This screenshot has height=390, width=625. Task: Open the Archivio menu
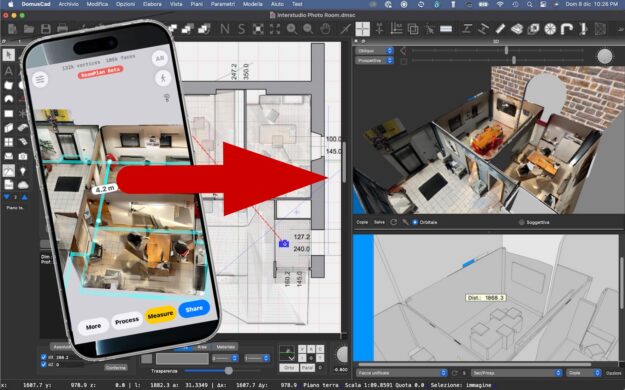[69, 4]
